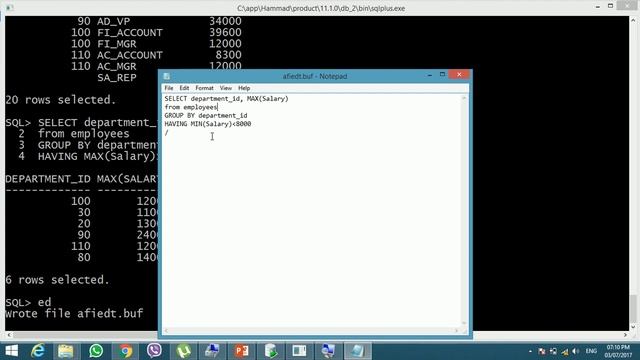Viewport: 640px width, 360px height.
Task: Click AC_ACCOUNT row in sqlplus output
Action: pos(156,55)
